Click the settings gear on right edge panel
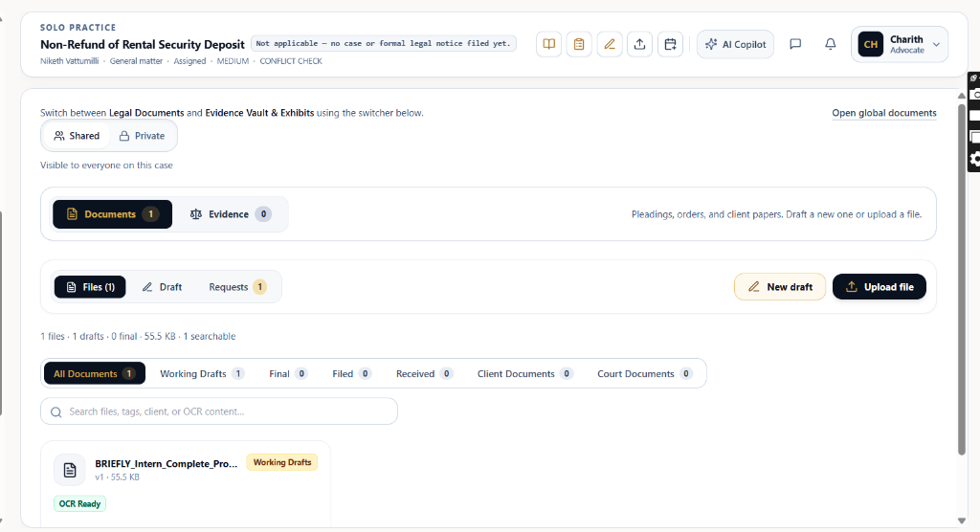980x532 pixels. [x=975, y=160]
